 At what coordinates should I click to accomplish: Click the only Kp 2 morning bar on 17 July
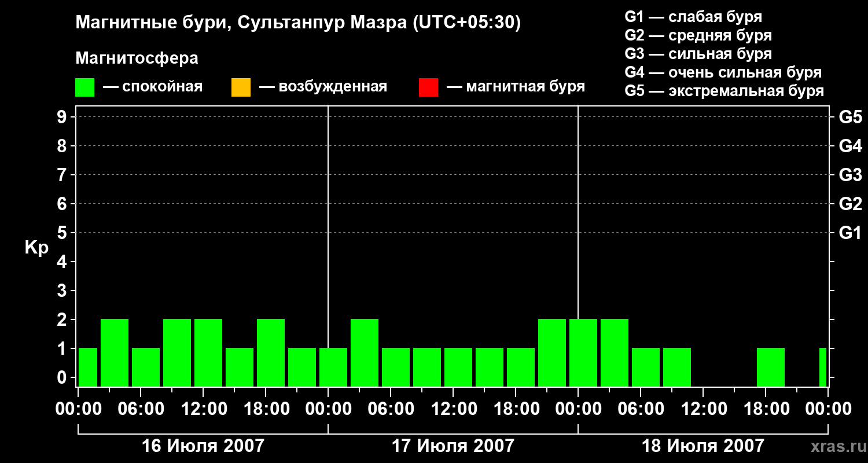tap(365, 352)
